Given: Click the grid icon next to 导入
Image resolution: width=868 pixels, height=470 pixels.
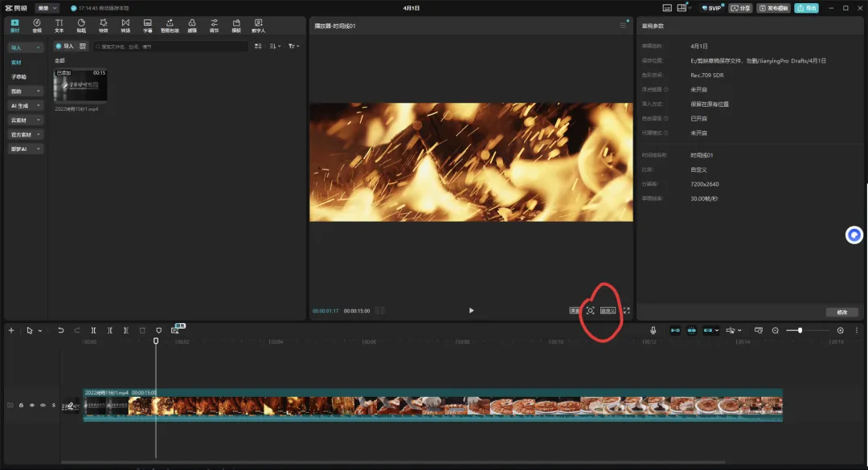Looking at the screenshot, I should tap(83, 46).
